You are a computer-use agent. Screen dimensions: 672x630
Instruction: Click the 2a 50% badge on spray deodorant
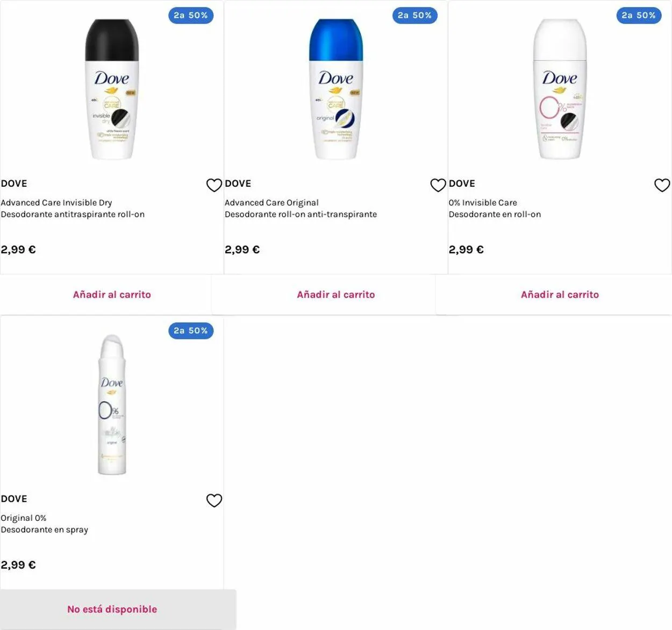pyautogui.click(x=191, y=331)
